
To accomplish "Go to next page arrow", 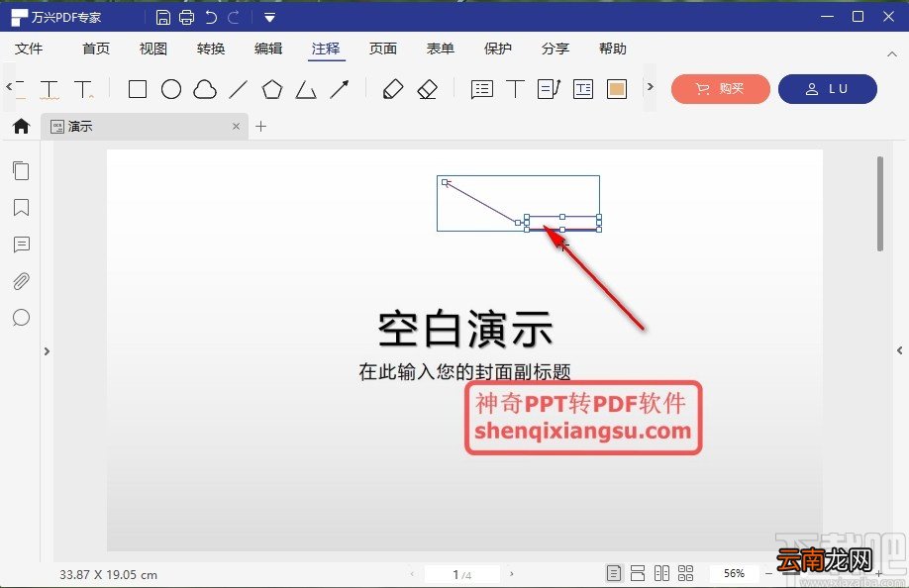I will (x=511, y=574).
